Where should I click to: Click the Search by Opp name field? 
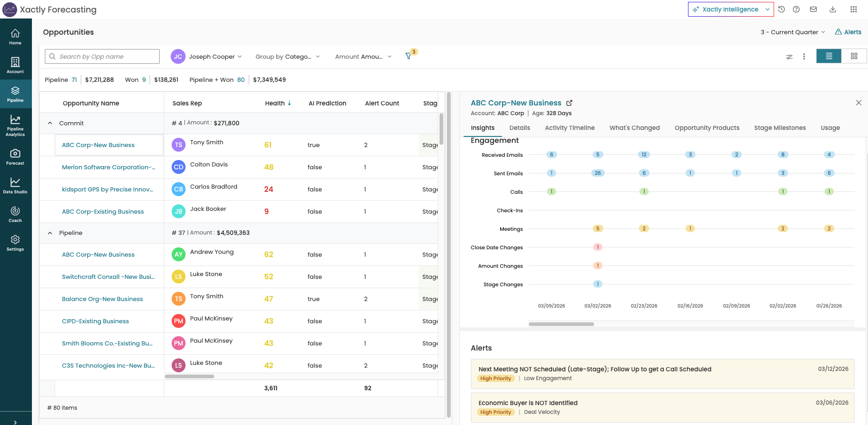(x=102, y=56)
